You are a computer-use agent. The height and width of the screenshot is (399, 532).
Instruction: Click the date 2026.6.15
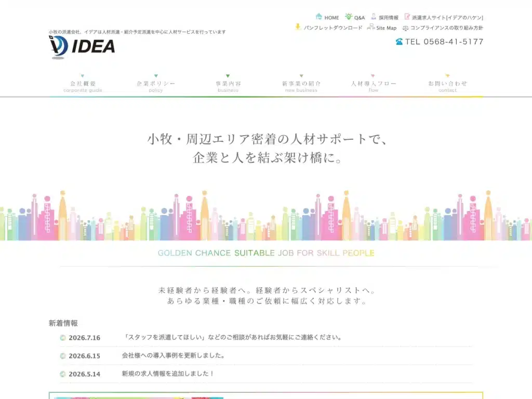pos(85,356)
